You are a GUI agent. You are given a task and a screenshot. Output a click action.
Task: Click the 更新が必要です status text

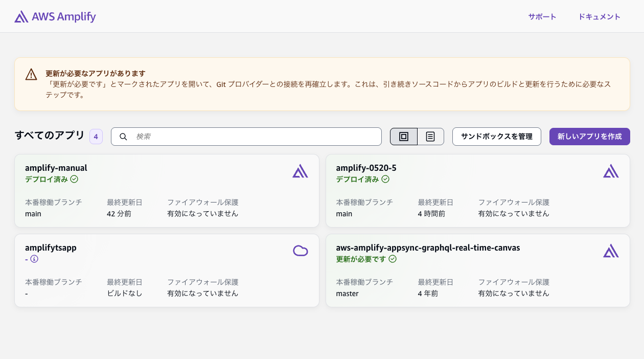click(x=361, y=259)
